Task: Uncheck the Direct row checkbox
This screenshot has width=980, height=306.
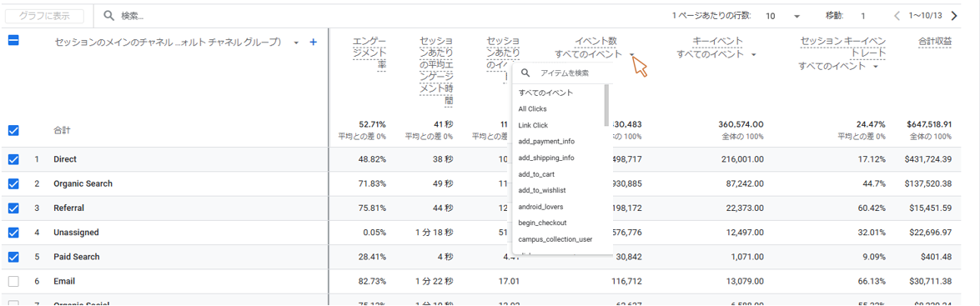Action: click(x=13, y=159)
